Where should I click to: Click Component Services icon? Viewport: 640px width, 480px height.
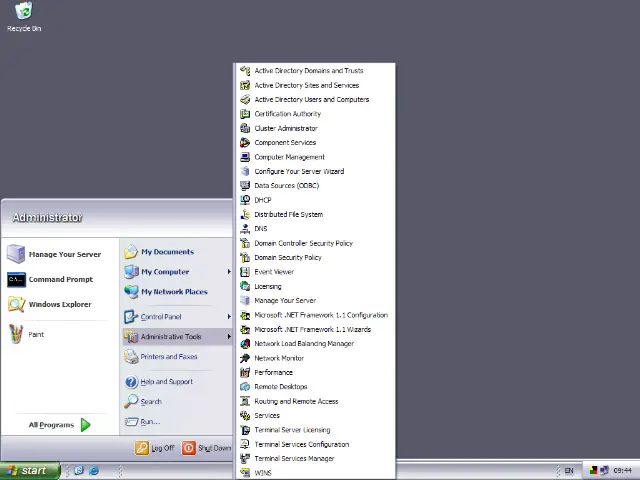click(x=245, y=142)
